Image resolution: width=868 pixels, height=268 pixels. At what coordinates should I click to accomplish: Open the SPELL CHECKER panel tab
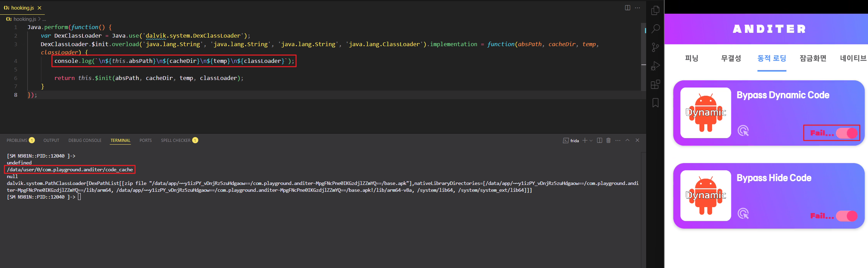coord(179,140)
